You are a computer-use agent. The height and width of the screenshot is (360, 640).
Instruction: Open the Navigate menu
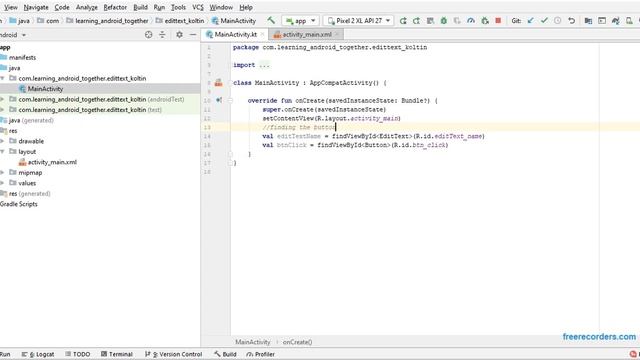36,7
